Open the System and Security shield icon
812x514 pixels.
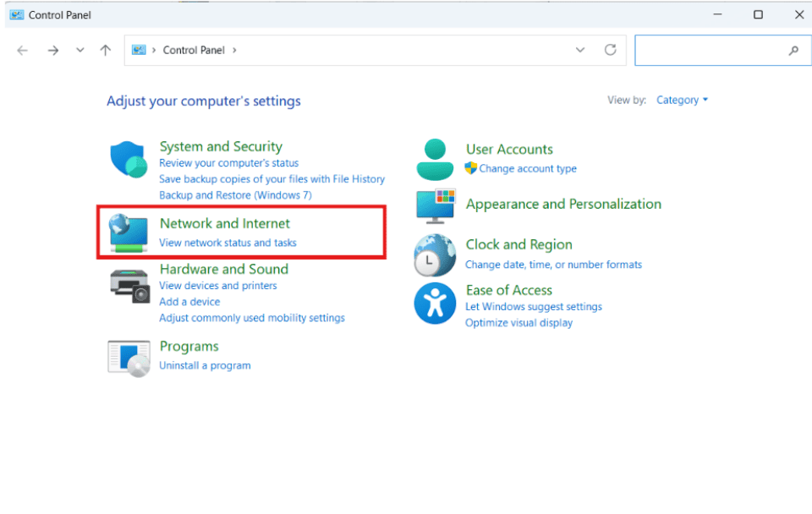128,160
